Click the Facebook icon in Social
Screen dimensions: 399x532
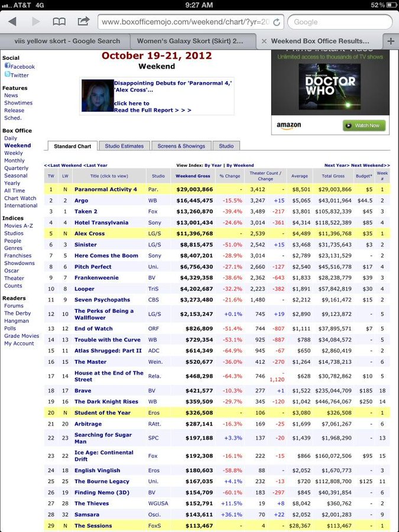[x=7, y=66]
